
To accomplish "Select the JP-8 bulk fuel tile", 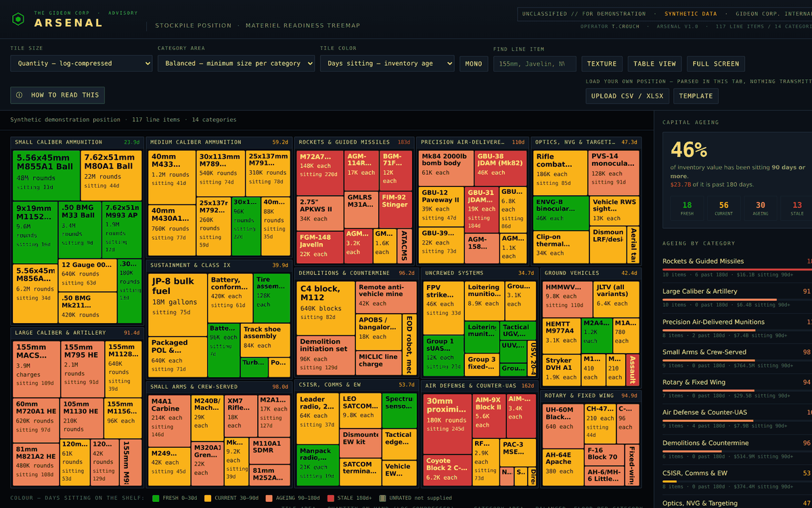I will [177, 304].
